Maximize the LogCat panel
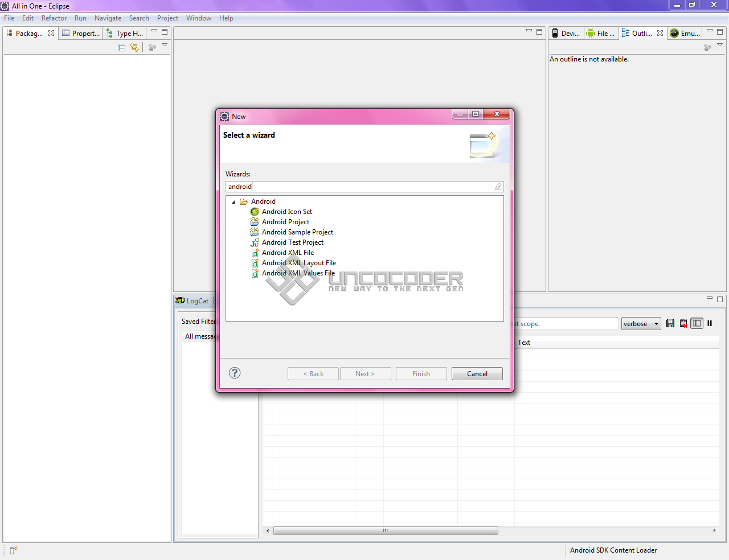The width and height of the screenshot is (729, 560). 720,299
